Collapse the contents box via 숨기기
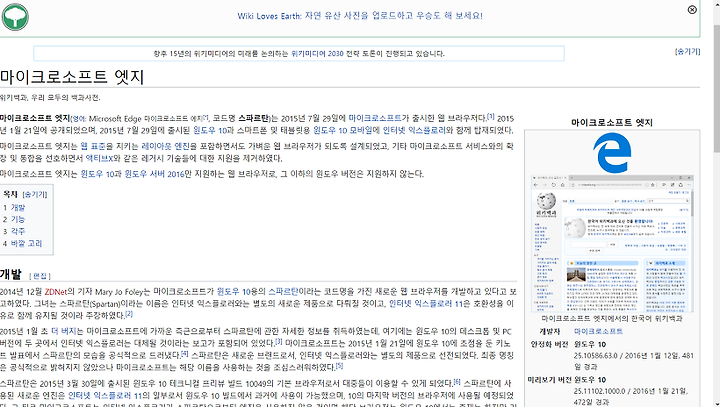720x407 pixels. (35, 194)
